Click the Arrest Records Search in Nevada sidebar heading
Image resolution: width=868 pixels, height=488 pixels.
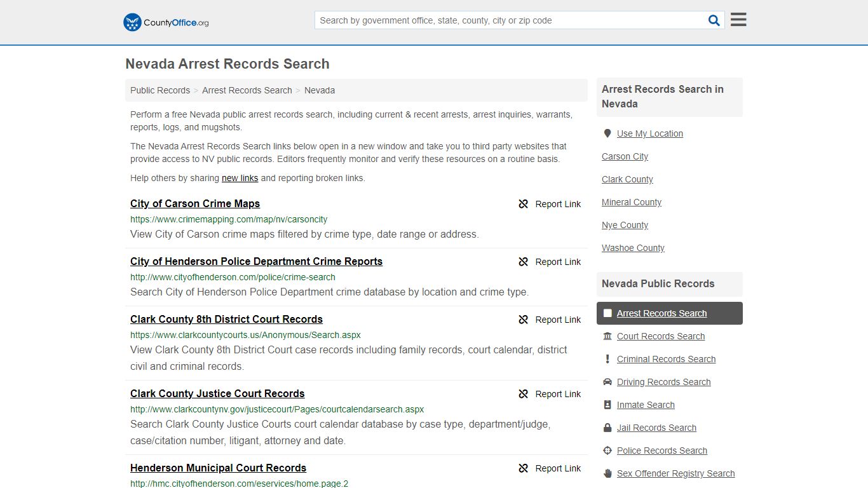point(663,97)
